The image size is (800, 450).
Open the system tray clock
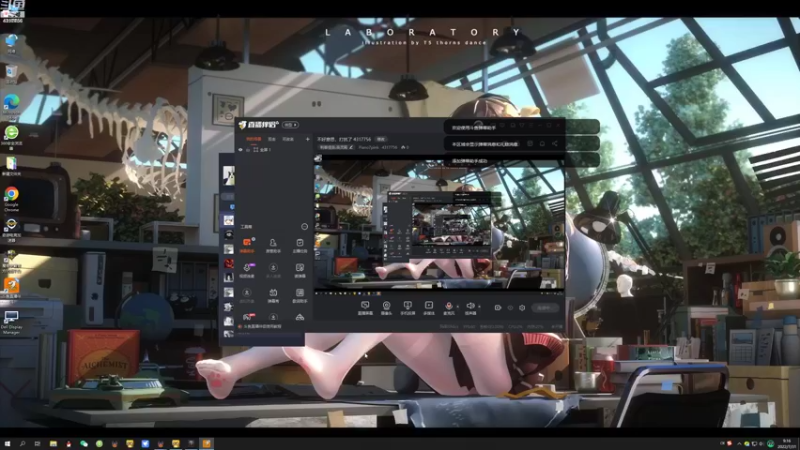tap(787, 443)
